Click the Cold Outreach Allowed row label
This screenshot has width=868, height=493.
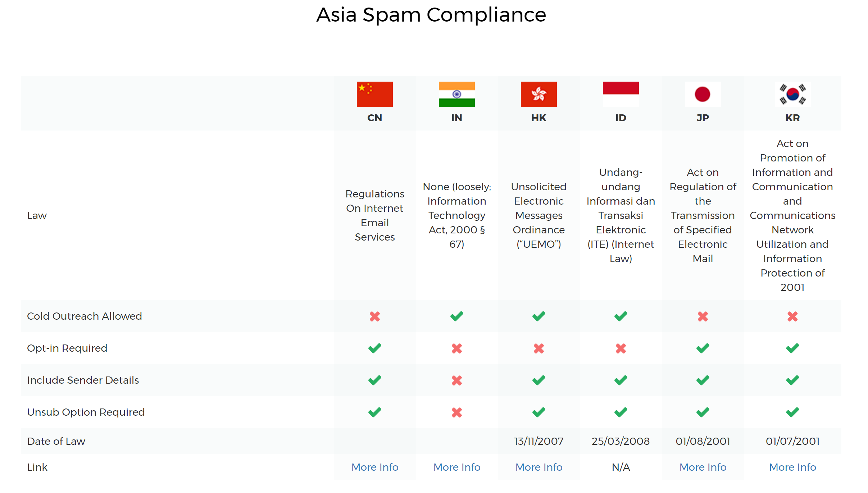pyautogui.click(x=85, y=316)
